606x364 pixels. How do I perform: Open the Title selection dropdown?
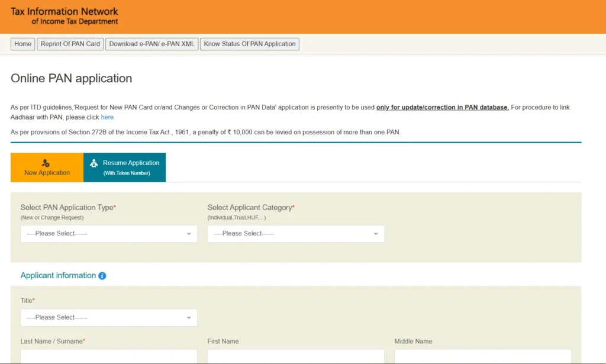tap(109, 318)
